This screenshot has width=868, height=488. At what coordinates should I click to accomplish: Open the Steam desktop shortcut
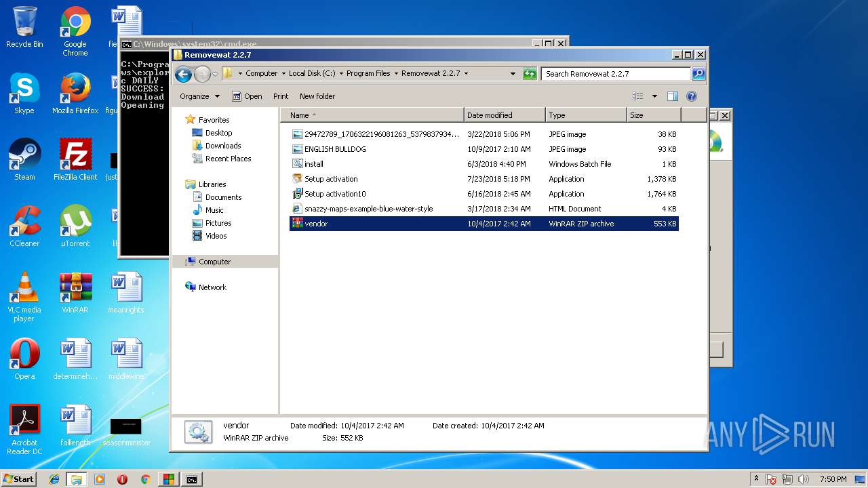point(24,161)
